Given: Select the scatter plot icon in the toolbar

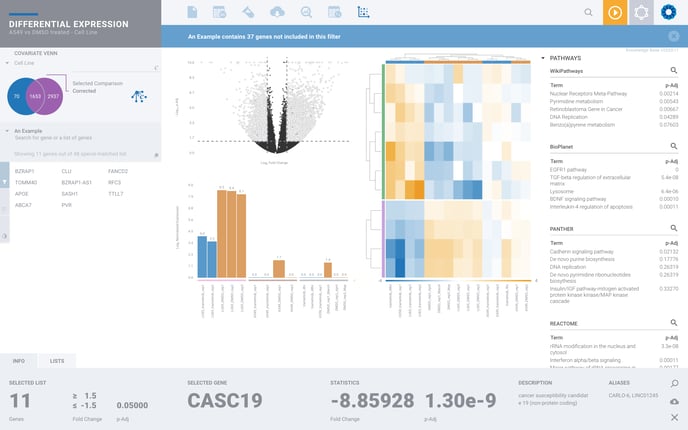Looking at the screenshot, I should [363, 12].
